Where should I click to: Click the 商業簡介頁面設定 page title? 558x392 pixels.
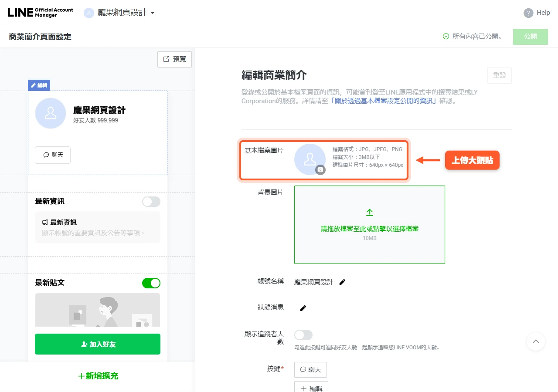(x=40, y=37)
